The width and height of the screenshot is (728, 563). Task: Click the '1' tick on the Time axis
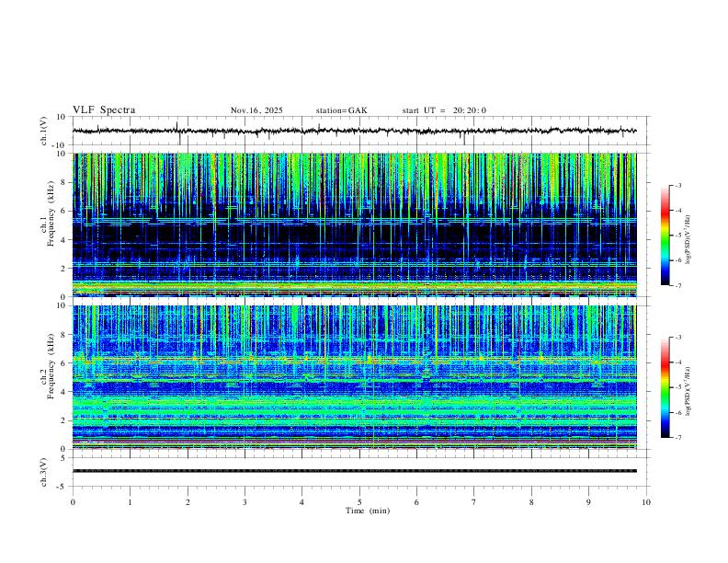130,502
